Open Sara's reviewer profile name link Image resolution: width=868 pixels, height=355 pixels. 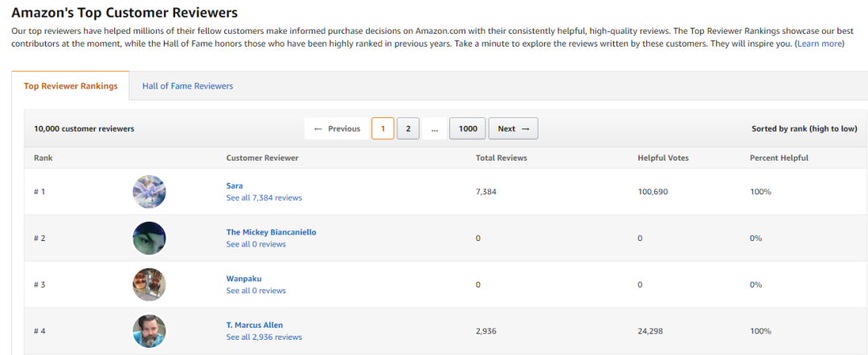coord(235,186)
